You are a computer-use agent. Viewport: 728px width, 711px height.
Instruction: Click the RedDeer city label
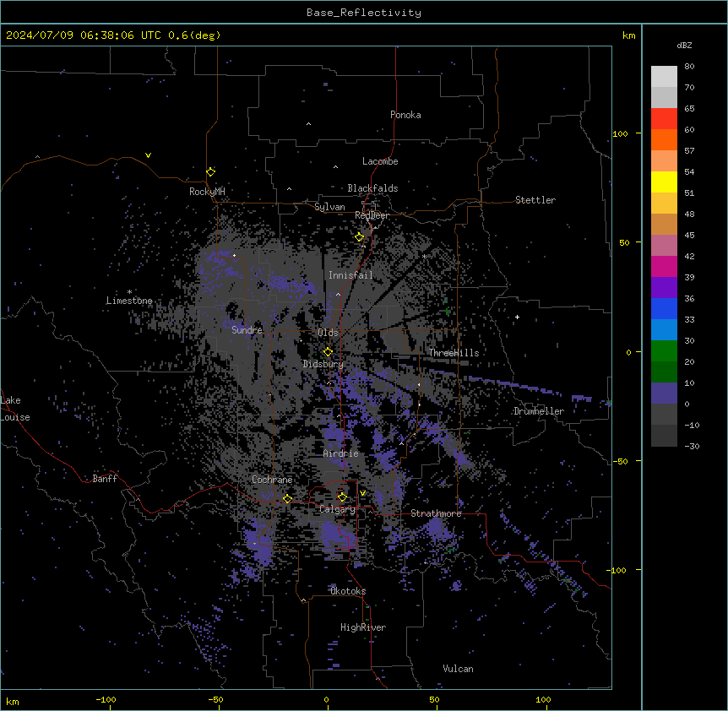[x=372, y=215]
